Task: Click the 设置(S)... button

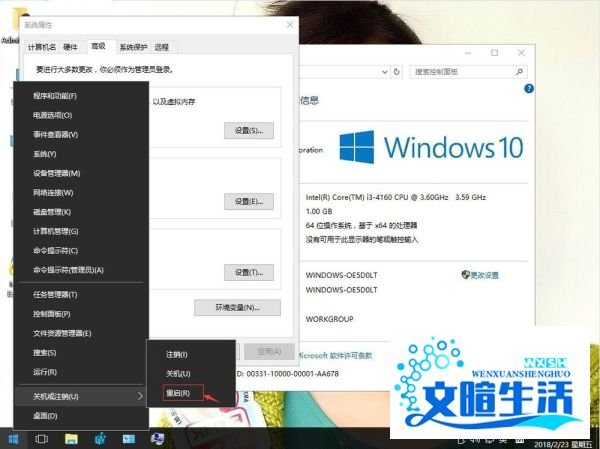Action: click(x=249, y=131)
